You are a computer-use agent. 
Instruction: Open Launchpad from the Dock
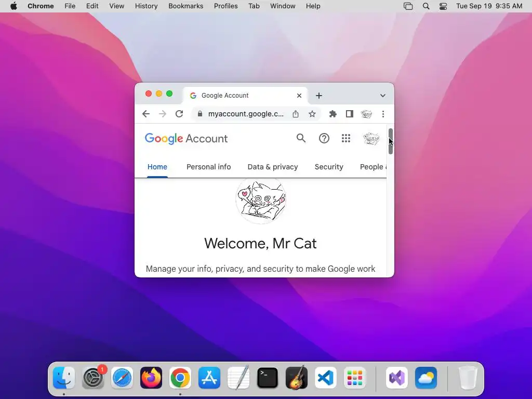[355, 378]
